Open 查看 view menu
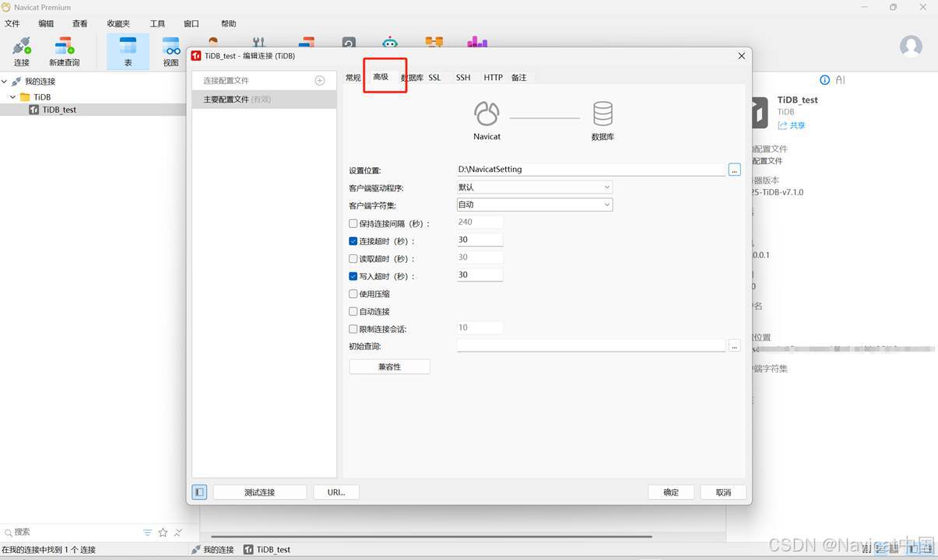This screenshot has width=938, height=560. click(x=79, y=24)
